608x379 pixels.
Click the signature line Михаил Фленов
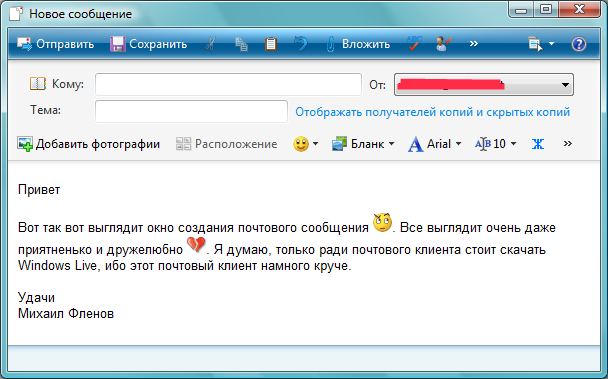[x=66, y=313]
